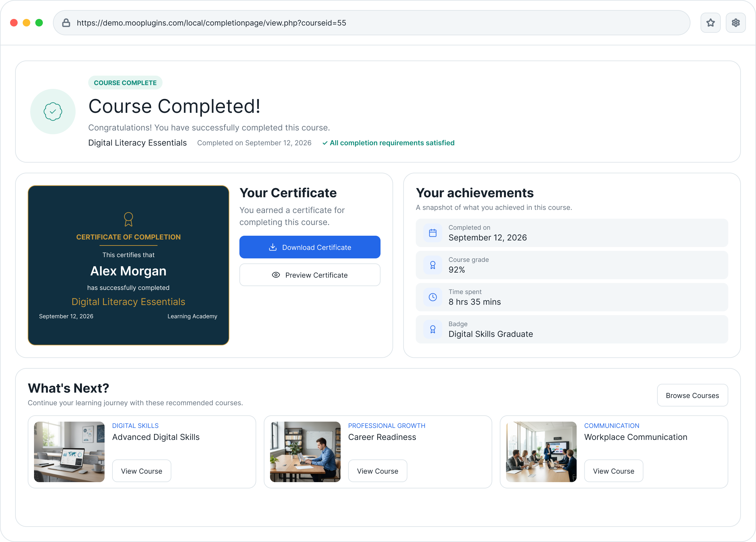Open the browser settings gear icon
756x542 pixels.
[736, 23]
